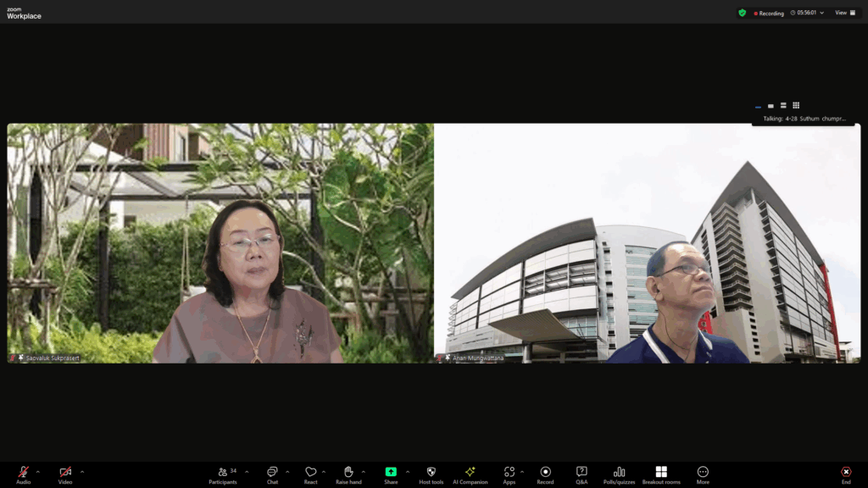Click the Talking: 4-28 Suthum indicator

pos(804,119)
